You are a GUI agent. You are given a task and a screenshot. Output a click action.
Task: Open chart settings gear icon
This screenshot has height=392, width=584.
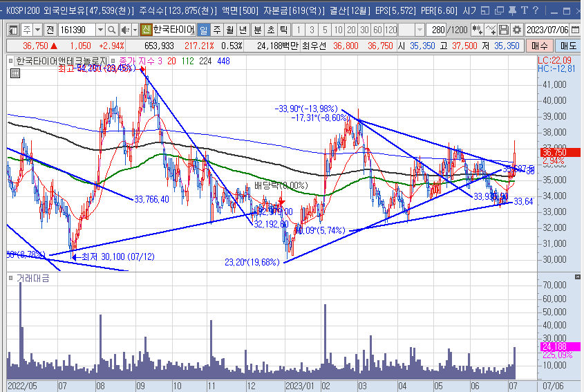pos(516,30)
